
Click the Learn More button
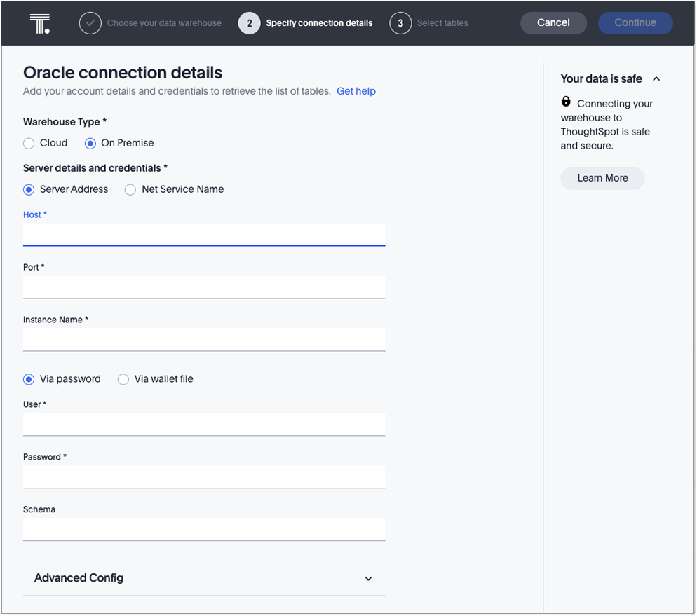(x=602, y=178)
